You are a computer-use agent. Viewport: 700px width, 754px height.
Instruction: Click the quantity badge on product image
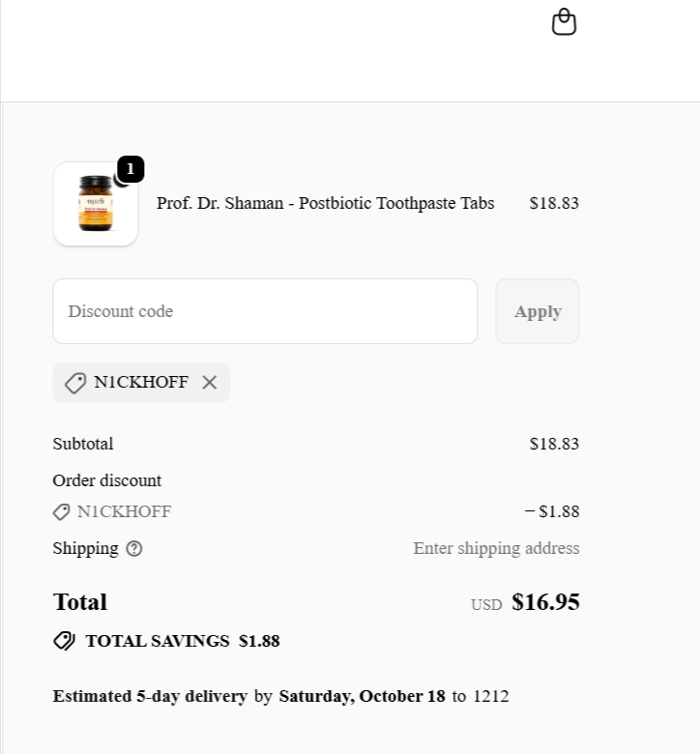pyautogui.click(x=131, y=169)
